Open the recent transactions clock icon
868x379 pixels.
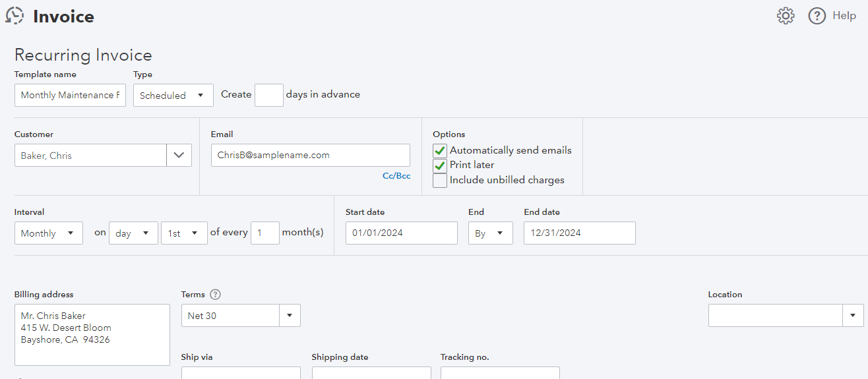point(15,16)
